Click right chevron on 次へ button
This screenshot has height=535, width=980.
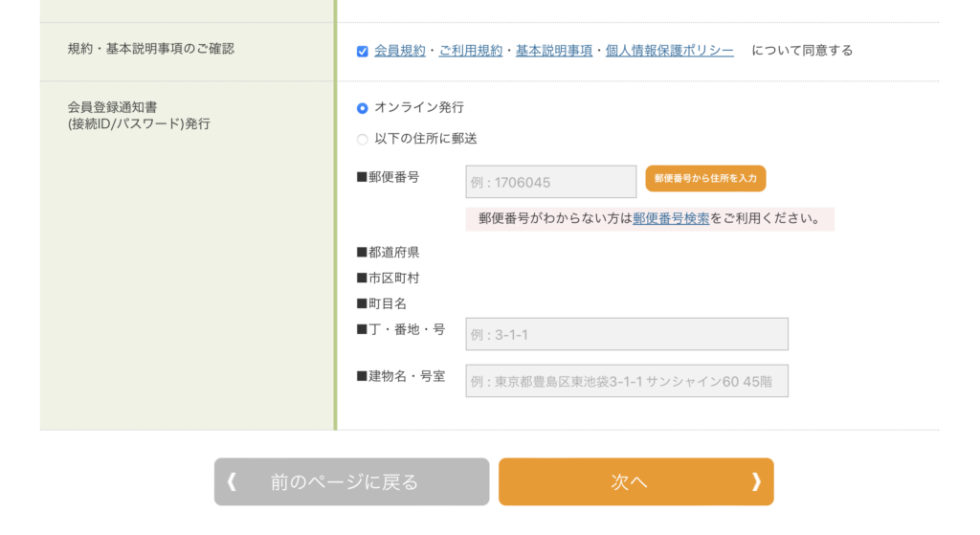tap(756, 481)
